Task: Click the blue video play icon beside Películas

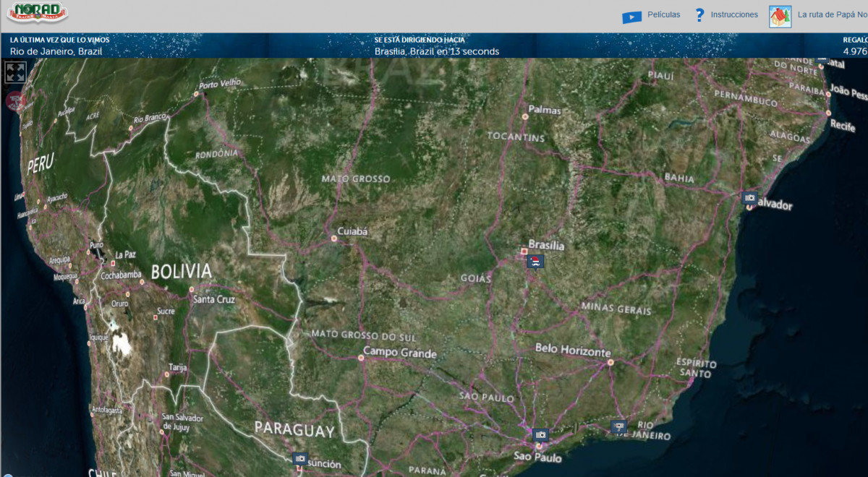Action: click(x=632, y=14)
